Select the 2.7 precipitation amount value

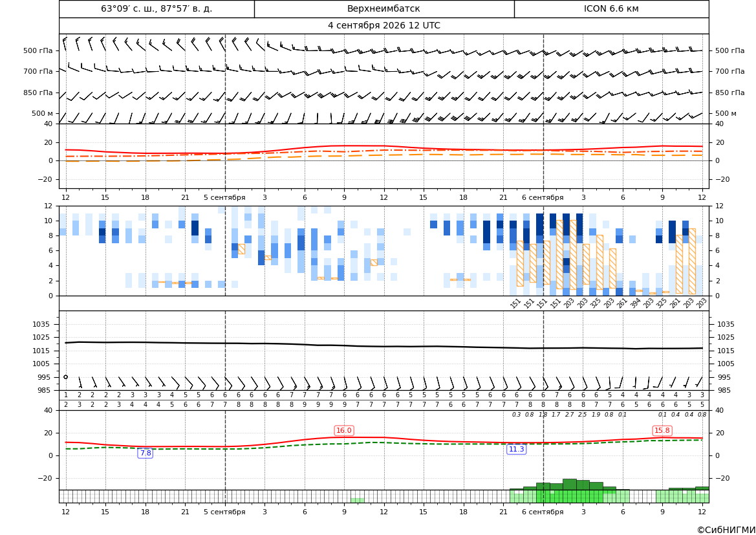[x=569, y=415]
